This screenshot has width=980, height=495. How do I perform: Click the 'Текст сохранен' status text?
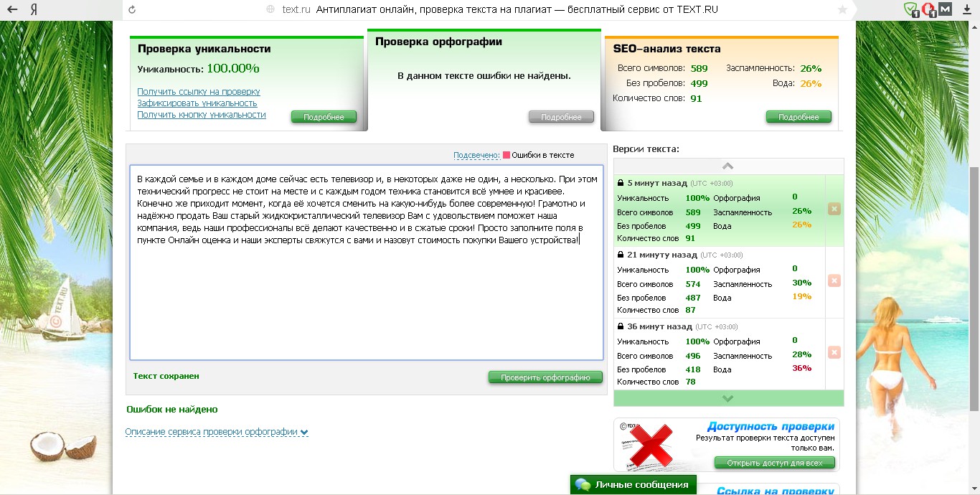tap(166, 376)
